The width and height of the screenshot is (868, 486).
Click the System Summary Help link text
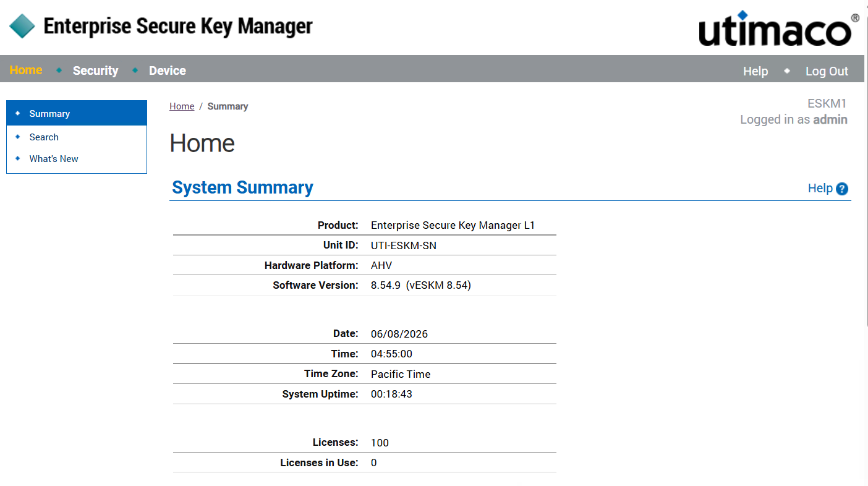click(x=820, y=188)
